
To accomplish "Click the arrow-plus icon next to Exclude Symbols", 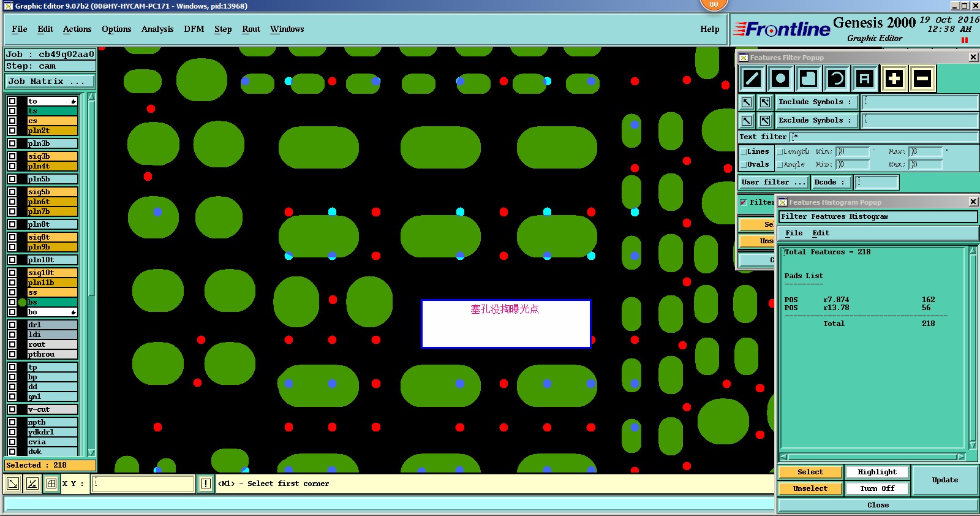I will tap(765, 121).
